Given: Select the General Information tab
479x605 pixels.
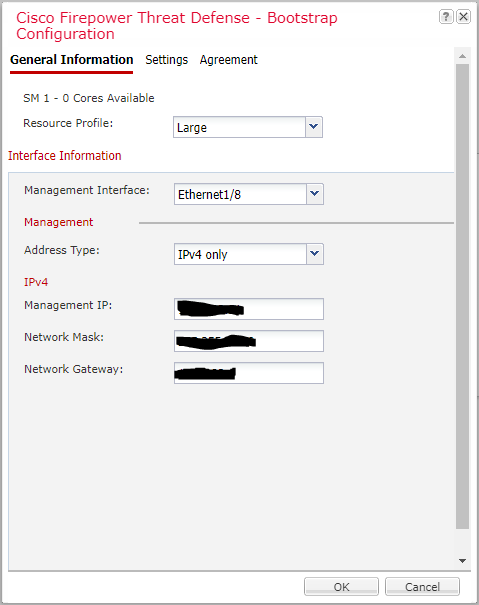Looking at the screenshot, I should pos(71,60).
